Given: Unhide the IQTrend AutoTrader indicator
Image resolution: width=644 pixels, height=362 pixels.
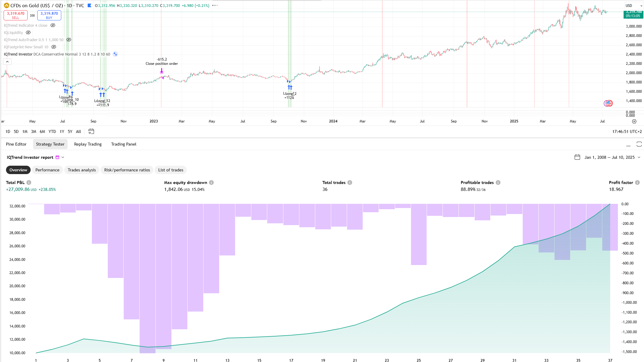Looking at the screenshot, I should point(69,40).
